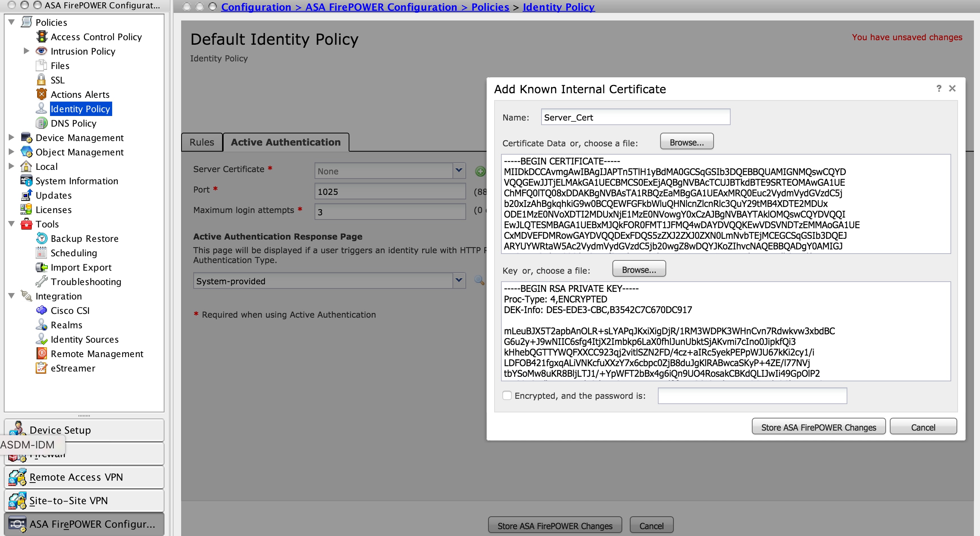Viewport: 980px width, 536px height.
Task: Store ASA FirePOWER Changes in the dialog
Action: 819,427
